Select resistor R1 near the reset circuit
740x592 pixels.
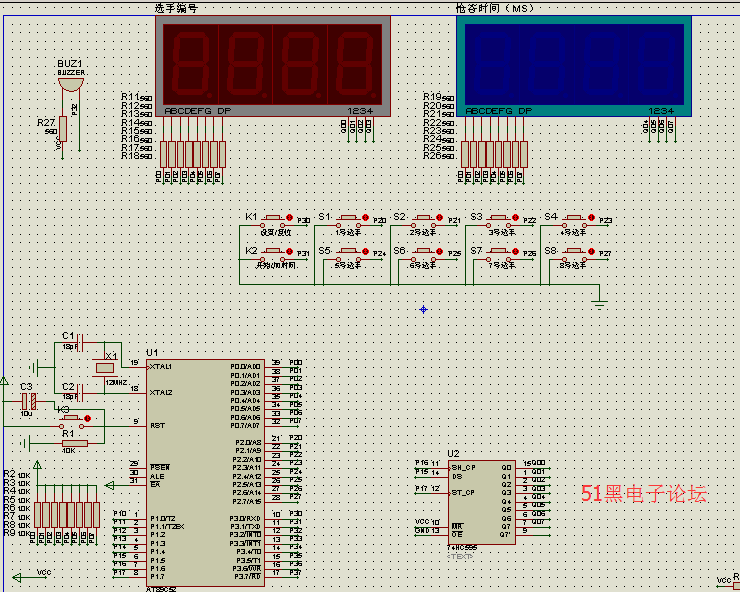(x=75, y=443)
